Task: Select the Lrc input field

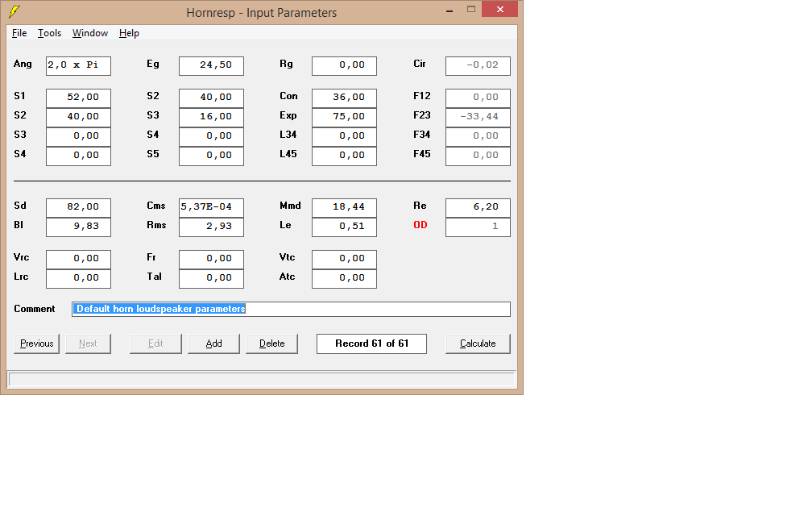Action: (x=78, y=278)
